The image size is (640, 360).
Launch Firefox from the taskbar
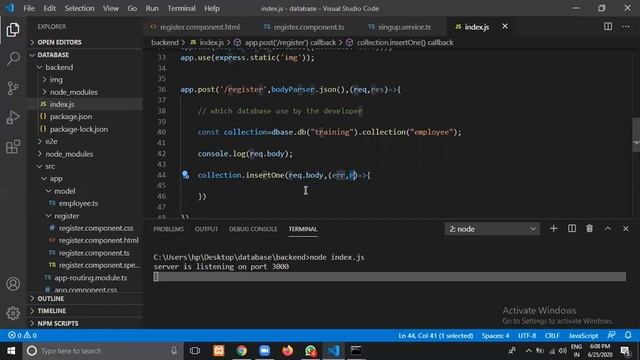287,351
